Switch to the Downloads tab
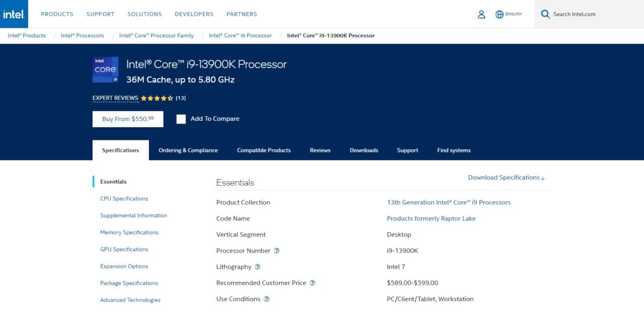The height and width of the screenshot is (312, 644). click(x=364, y=150)
